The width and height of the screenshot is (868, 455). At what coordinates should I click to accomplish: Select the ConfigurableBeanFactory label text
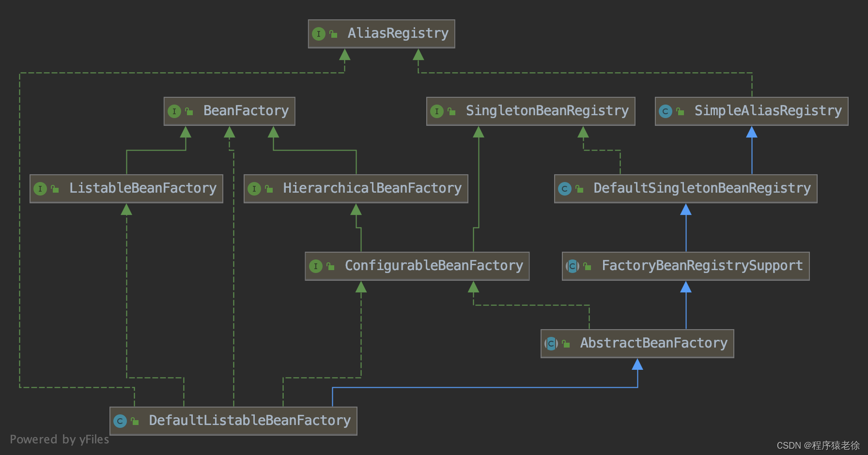point(434,266)
